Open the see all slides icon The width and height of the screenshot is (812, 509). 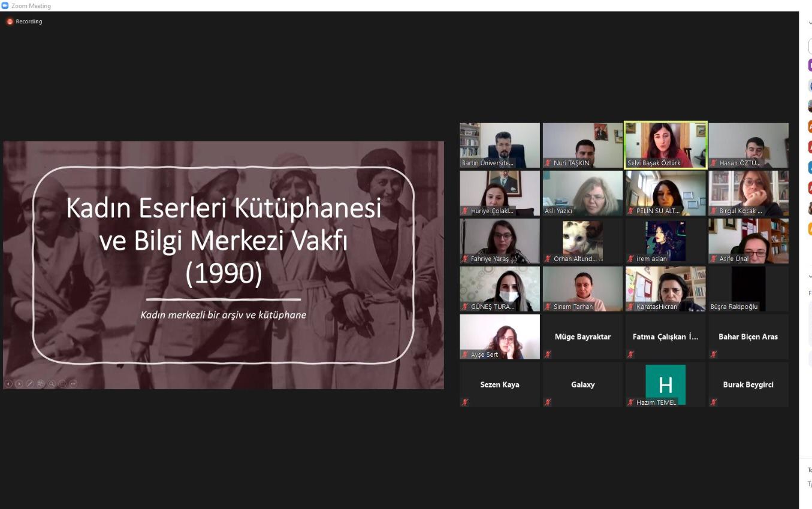click(x=41, y=384)
